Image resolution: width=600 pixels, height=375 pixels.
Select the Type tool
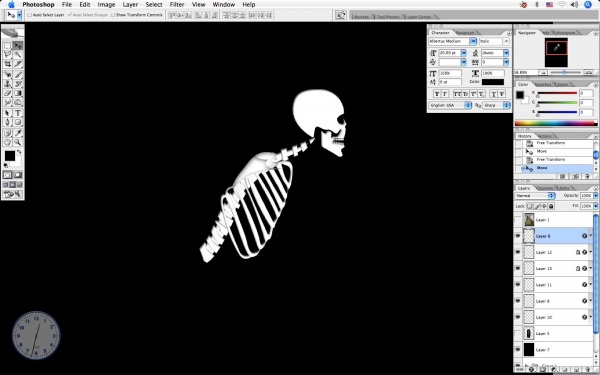point(18,113)
